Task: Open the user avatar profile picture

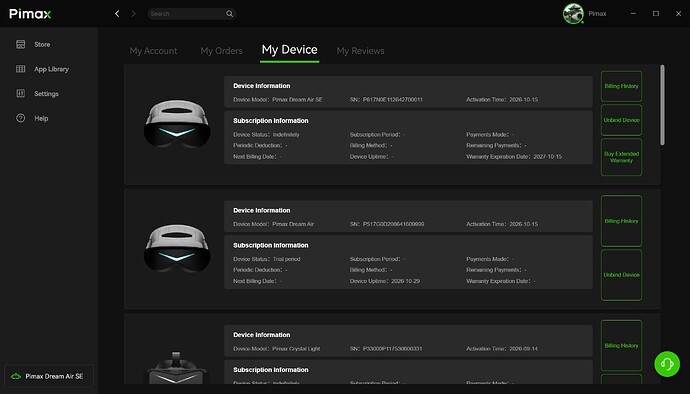Action: tap(573, 14)
